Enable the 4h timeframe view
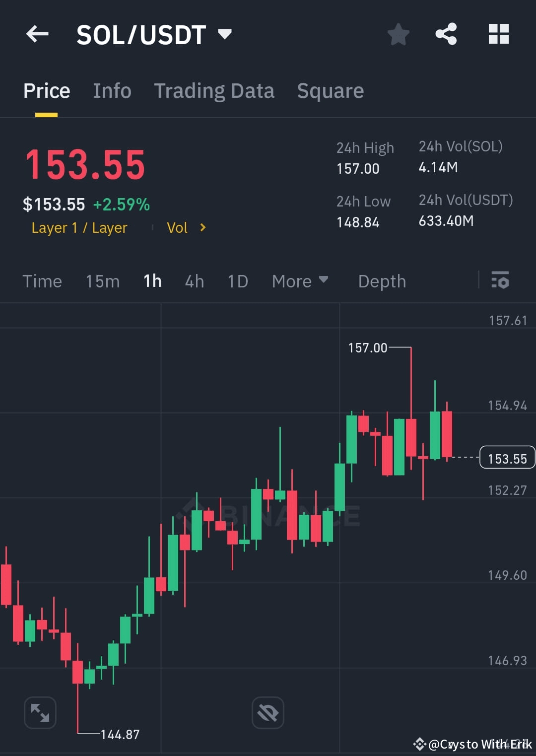 tap(194, 281)
